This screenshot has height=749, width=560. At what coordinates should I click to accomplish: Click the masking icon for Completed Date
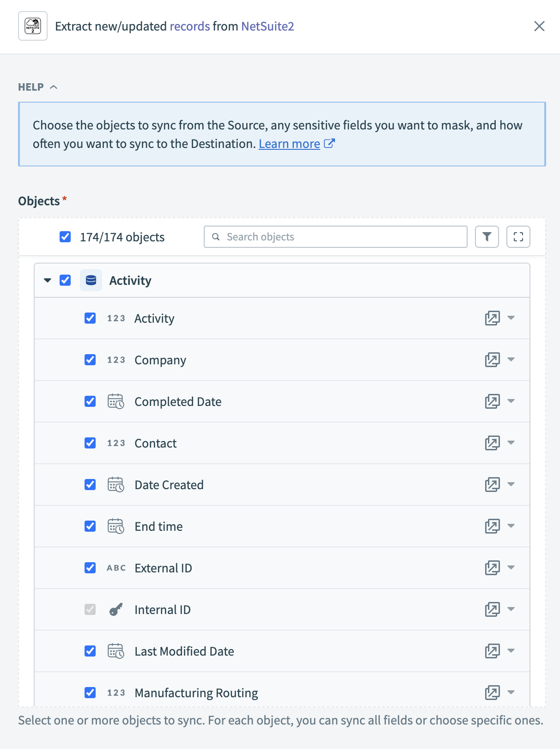pos(492,401)
